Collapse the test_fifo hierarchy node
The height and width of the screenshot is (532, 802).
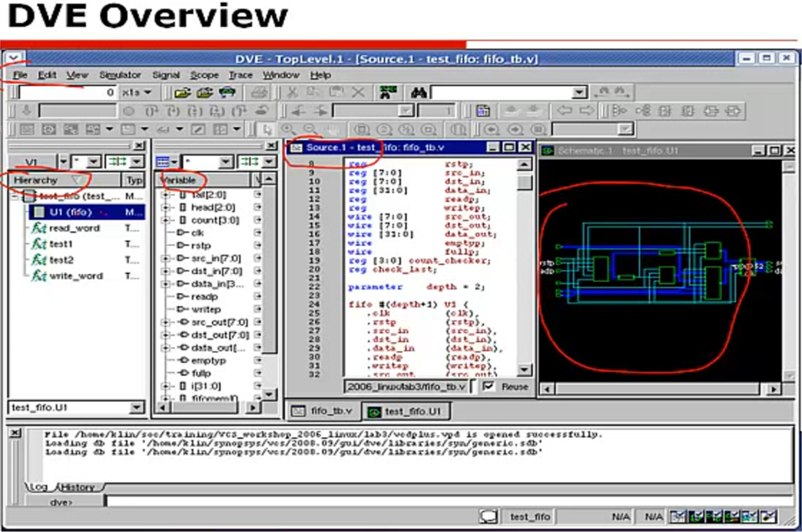tap(15, 196)
